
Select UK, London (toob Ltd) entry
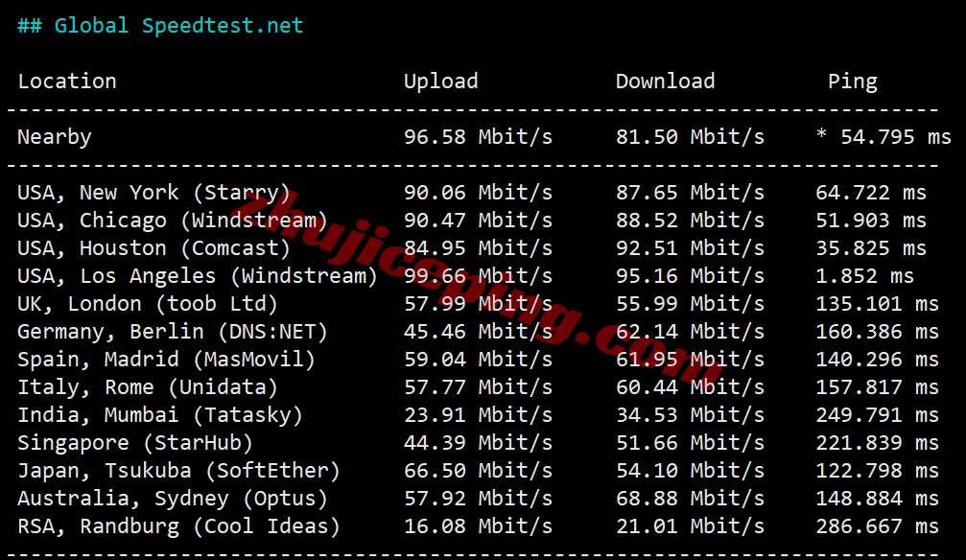148,304
